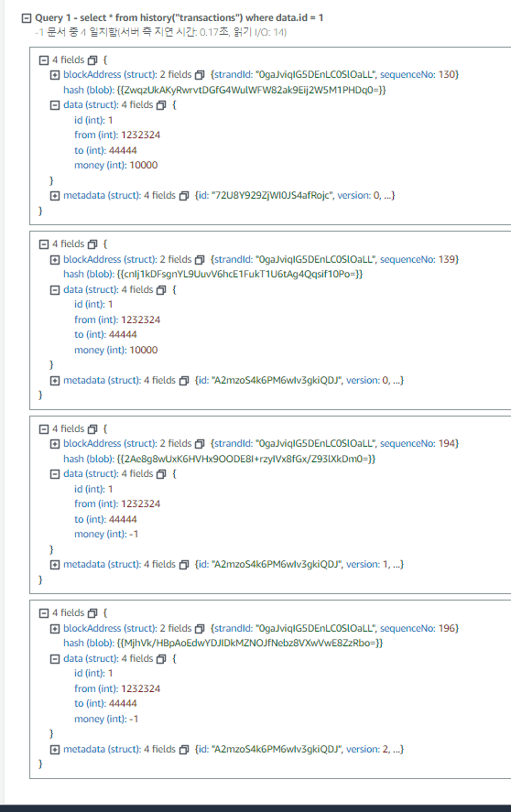Expand blockAddress with sequenceNo 130
The width and height of the screenshot is (511, 812).
click(x=55, y=75)
